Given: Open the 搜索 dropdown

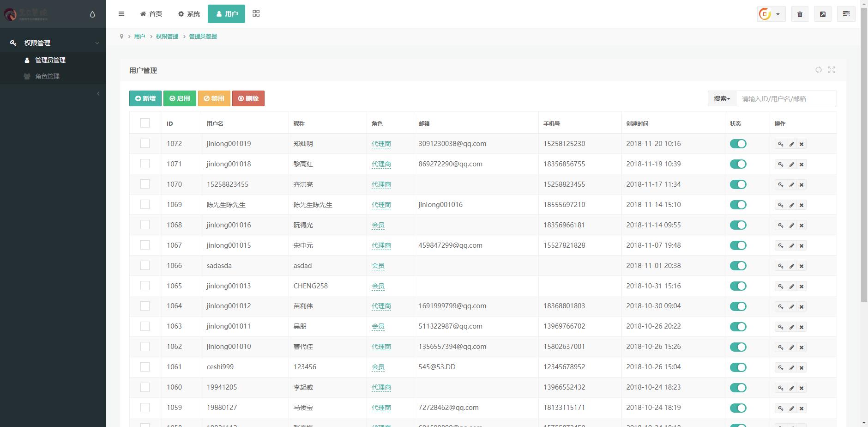Looking at the screenshot, I should (x=722, y=98).
